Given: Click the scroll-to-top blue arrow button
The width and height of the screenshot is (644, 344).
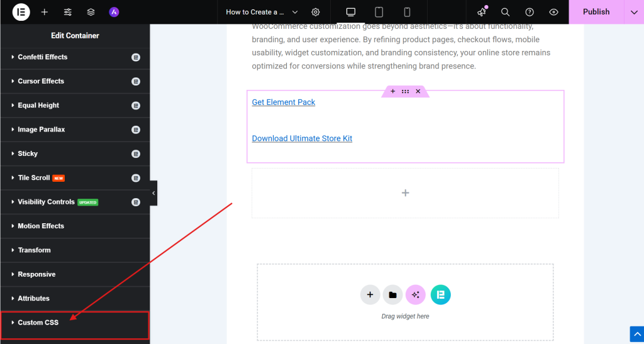Looking at the screenshot, I should [x=636, y=335].
